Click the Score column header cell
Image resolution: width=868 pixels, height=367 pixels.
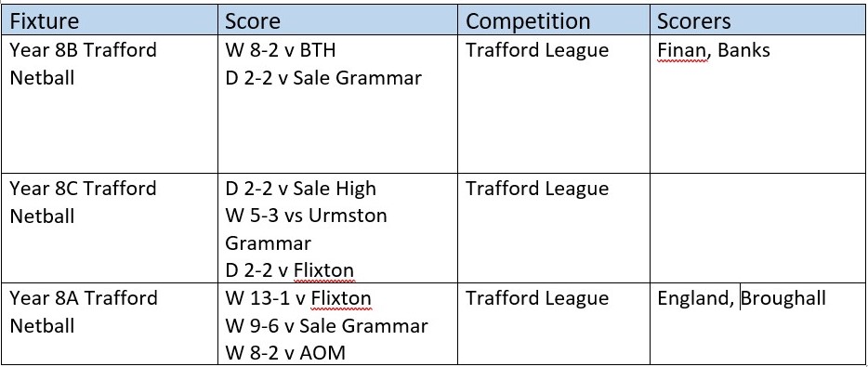[x=337, y=21]
